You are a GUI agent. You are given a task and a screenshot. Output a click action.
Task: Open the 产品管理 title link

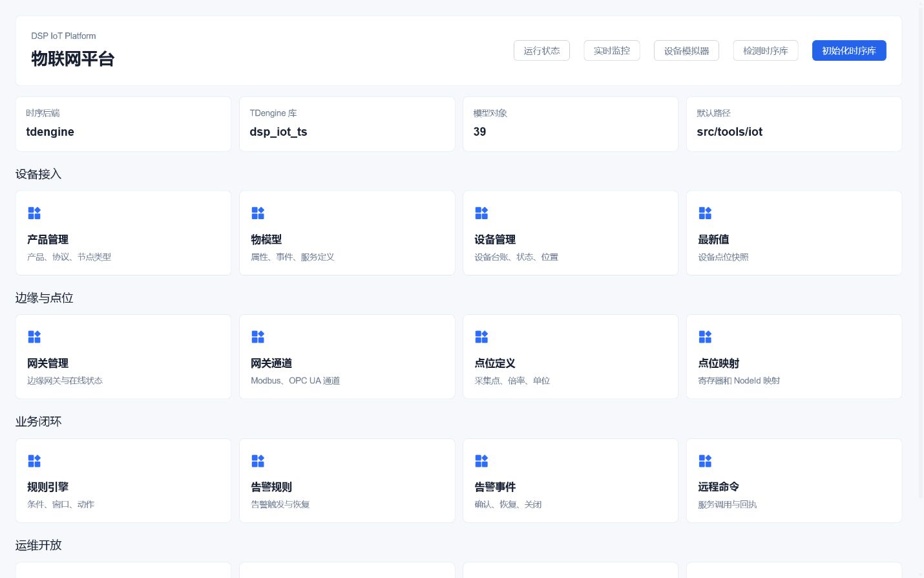(x=48, y=239)
